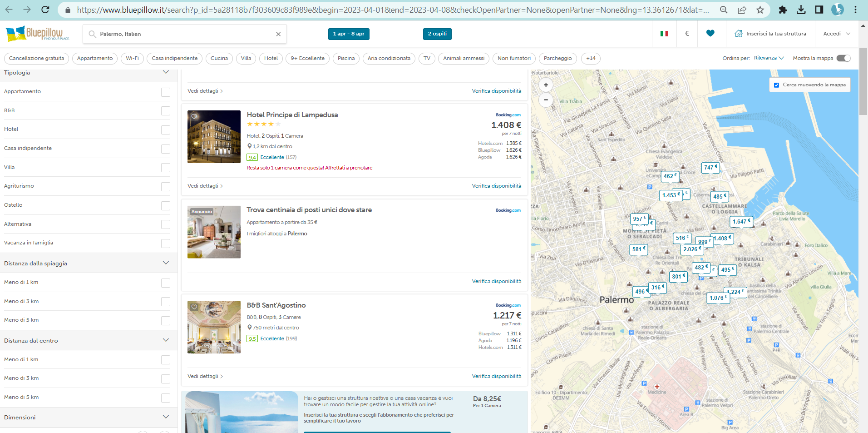Open the favorites heart icon in the header
The height and width of the screenshot is (433, 868).
point(710,34)
